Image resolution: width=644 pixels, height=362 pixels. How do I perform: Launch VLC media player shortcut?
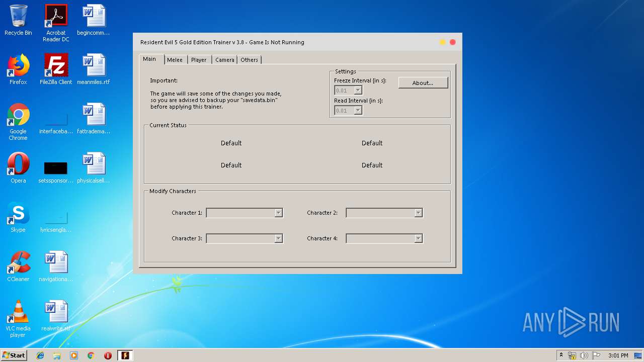18,319
